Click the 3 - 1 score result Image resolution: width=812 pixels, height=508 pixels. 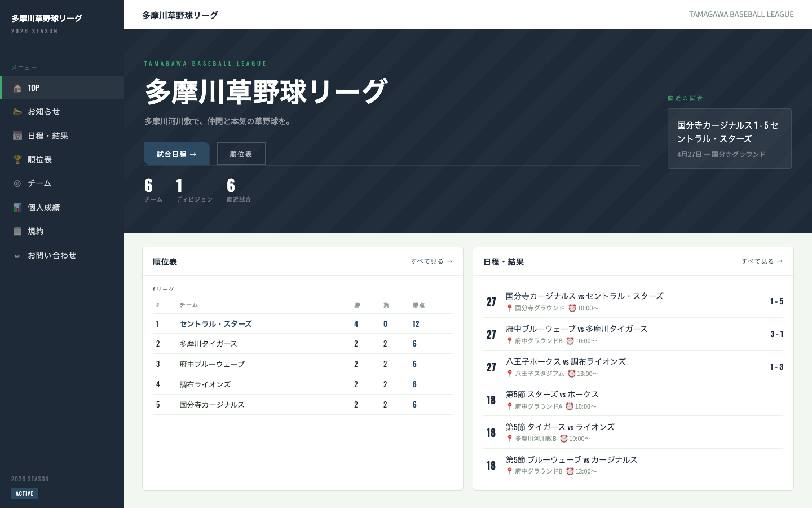click(x=776, y=334)
